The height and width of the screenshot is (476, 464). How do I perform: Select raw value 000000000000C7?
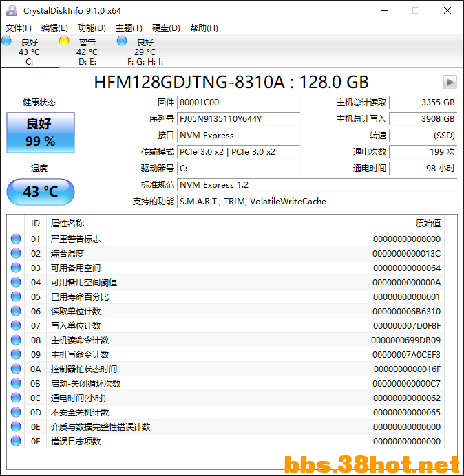click(x=406, y=383)
